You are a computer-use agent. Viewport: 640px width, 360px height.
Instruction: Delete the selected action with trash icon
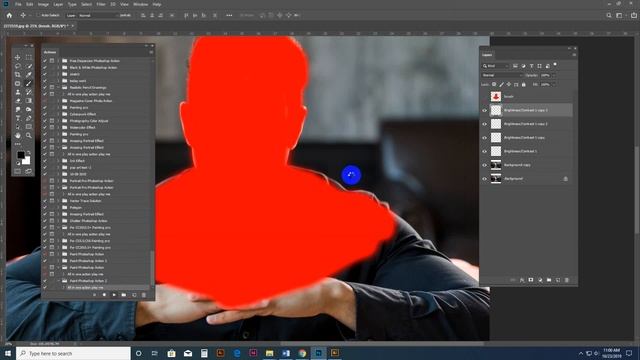[144, 295]
